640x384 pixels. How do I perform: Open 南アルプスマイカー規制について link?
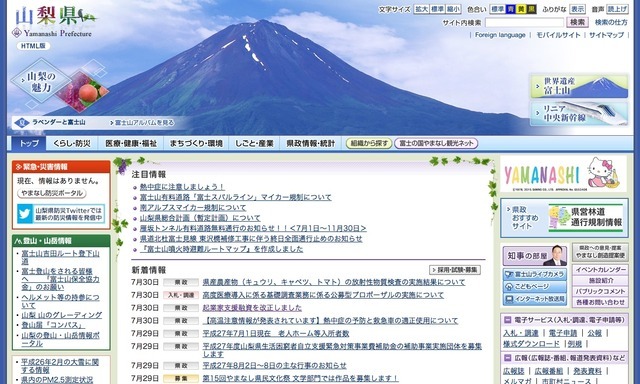click(193, 208)
